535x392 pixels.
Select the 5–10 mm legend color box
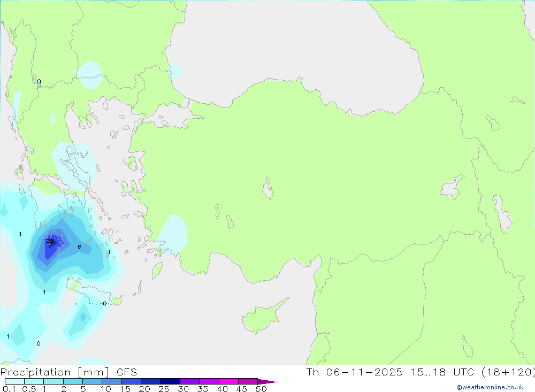coord(93,381)
